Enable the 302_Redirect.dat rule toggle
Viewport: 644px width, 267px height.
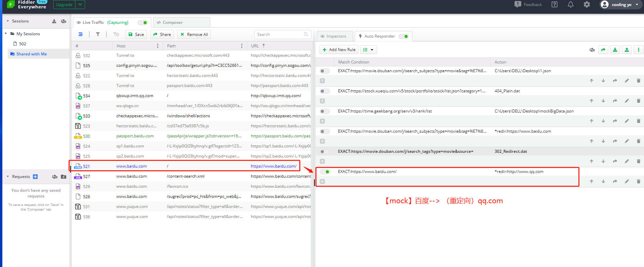[x=325, y=151]
